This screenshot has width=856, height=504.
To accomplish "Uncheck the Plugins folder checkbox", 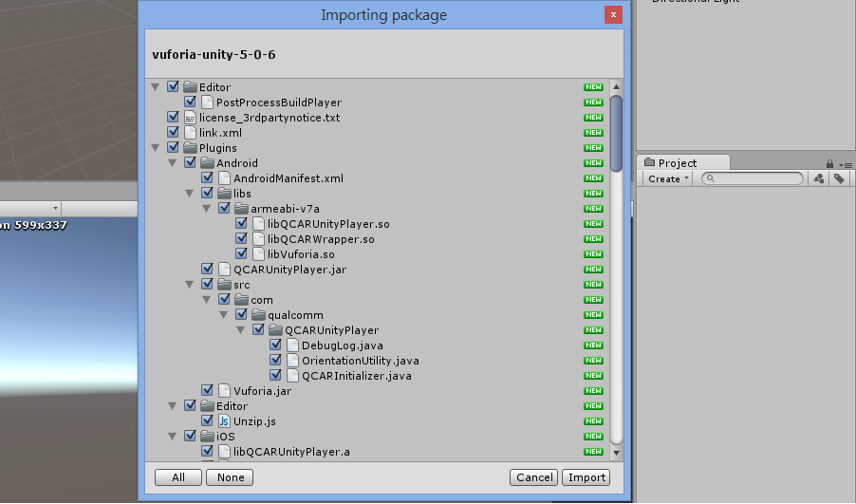I will pyautogui.click(x=173, y=147).
